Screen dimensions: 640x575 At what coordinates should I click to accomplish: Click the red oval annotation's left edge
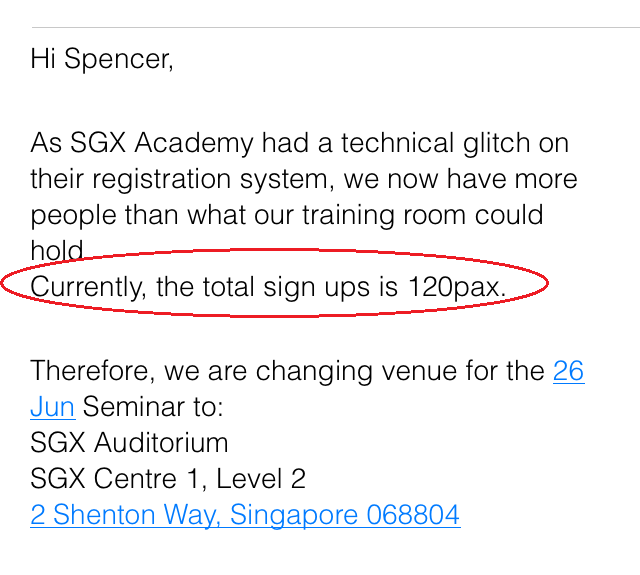[x=3, y=284]
